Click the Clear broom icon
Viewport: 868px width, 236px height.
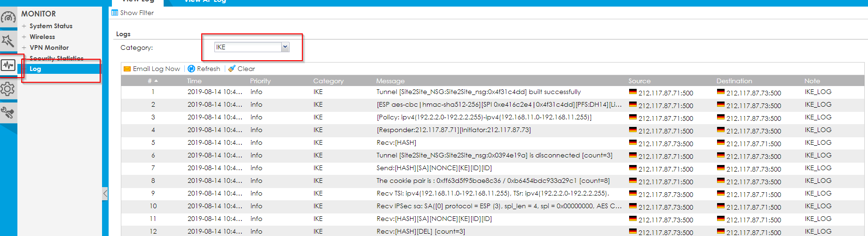[231, 69]
